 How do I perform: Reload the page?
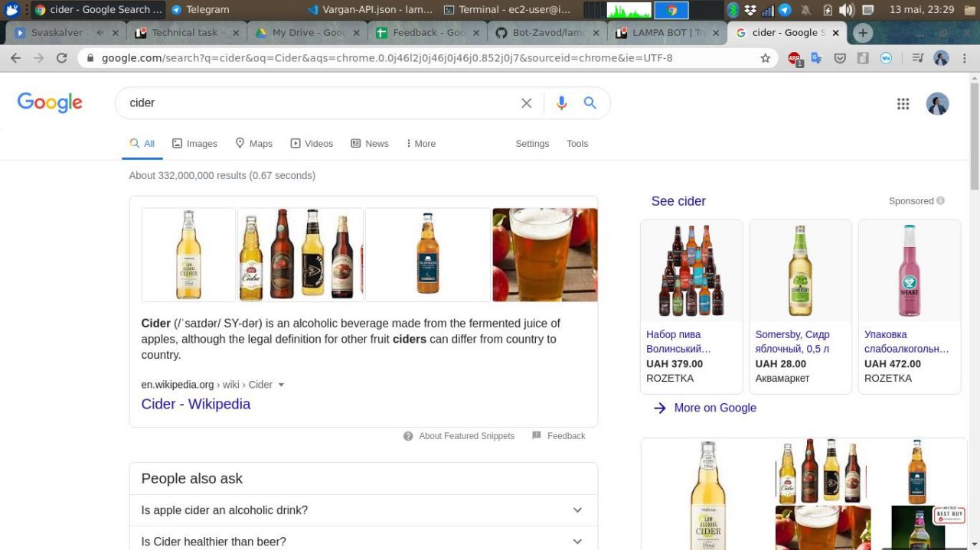[x=62, y=58]
